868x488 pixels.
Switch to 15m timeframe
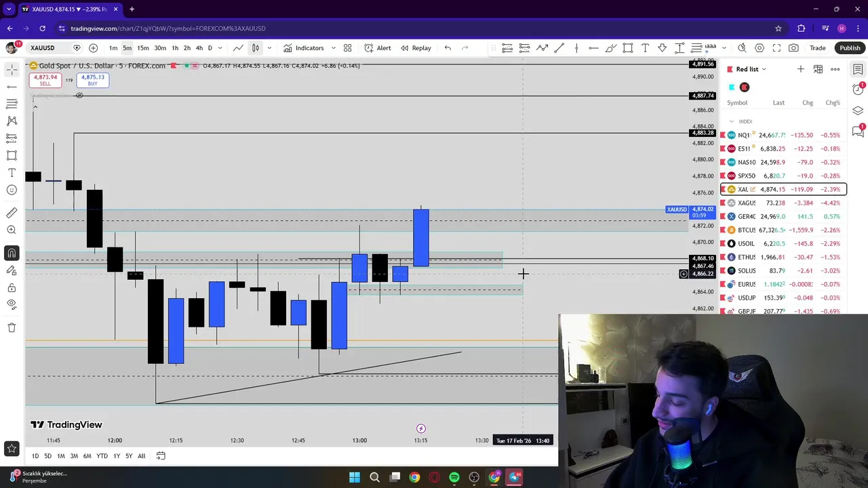pos(143,48)
